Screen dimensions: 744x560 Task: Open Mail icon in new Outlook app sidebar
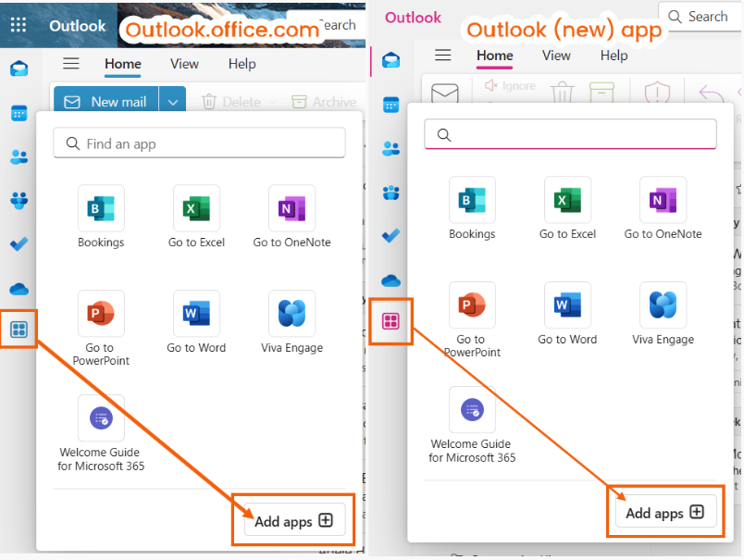391,60
